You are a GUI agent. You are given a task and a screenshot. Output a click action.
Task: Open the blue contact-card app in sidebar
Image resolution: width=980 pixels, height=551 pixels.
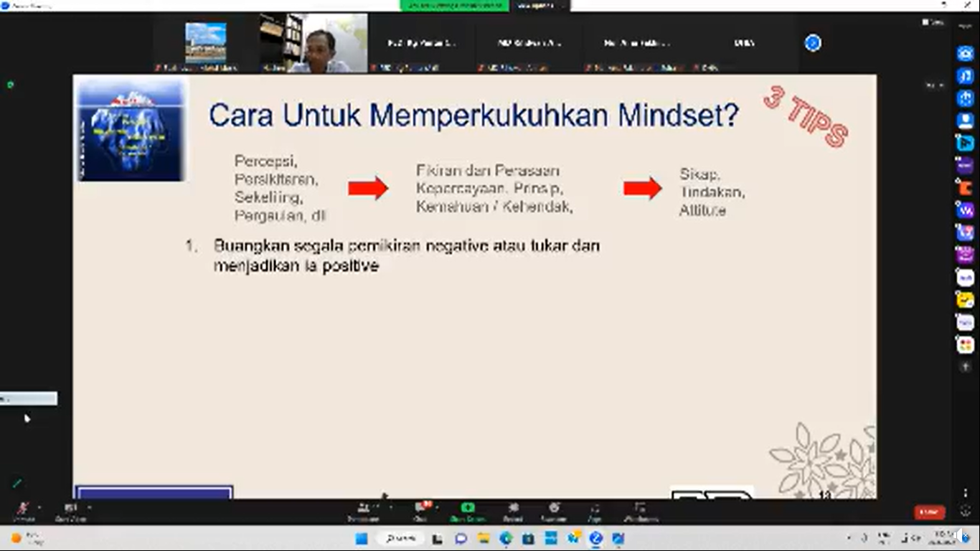click(x=966, y=121)
